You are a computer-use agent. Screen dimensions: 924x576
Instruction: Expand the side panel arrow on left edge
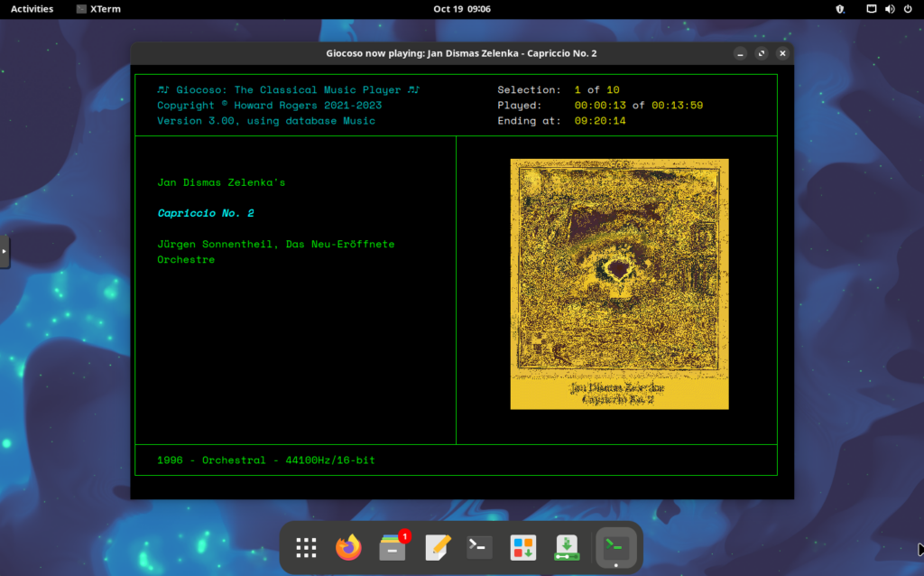pos(5,252)
